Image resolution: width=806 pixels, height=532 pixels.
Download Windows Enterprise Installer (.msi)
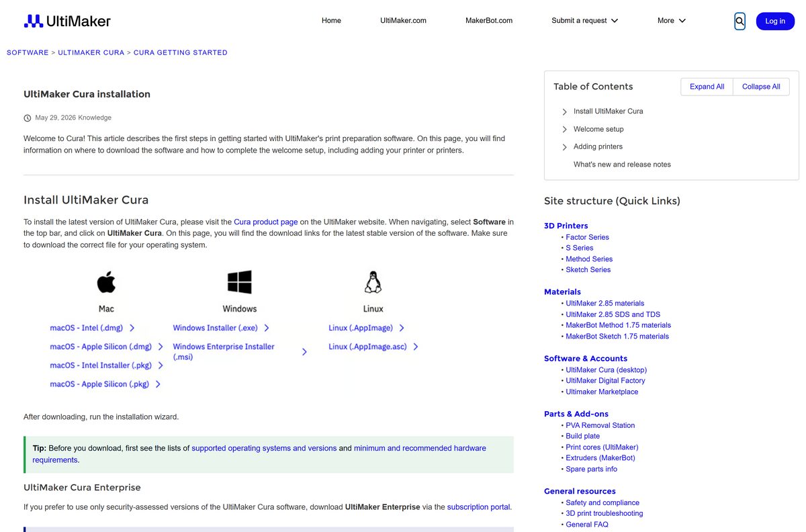pos(224,352)
